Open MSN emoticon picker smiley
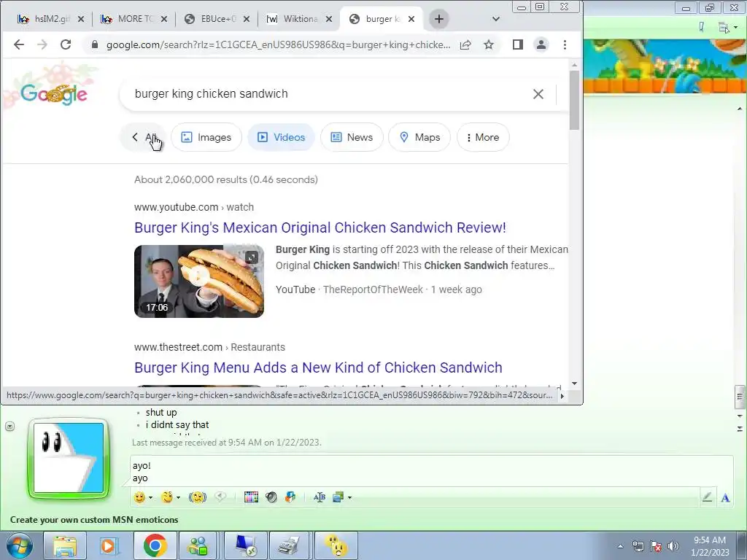Screen dimensions: 747x560 pyautogui.click(x=139, y=497)
